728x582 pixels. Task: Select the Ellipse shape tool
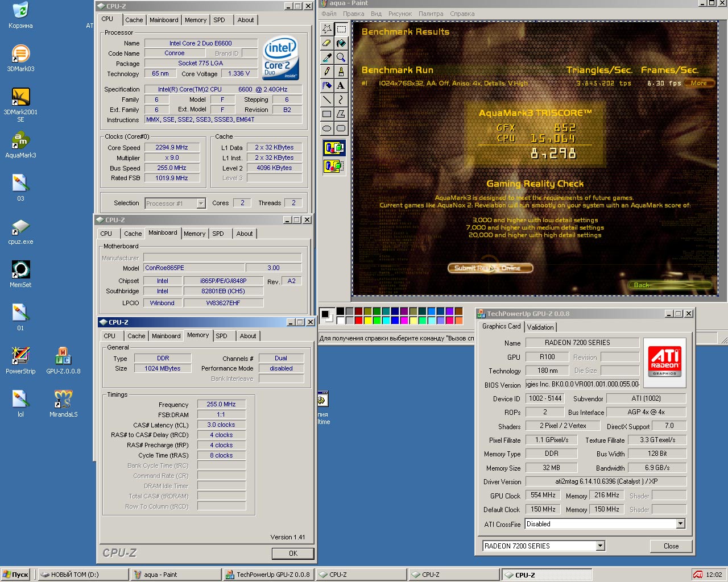(327, 128)
